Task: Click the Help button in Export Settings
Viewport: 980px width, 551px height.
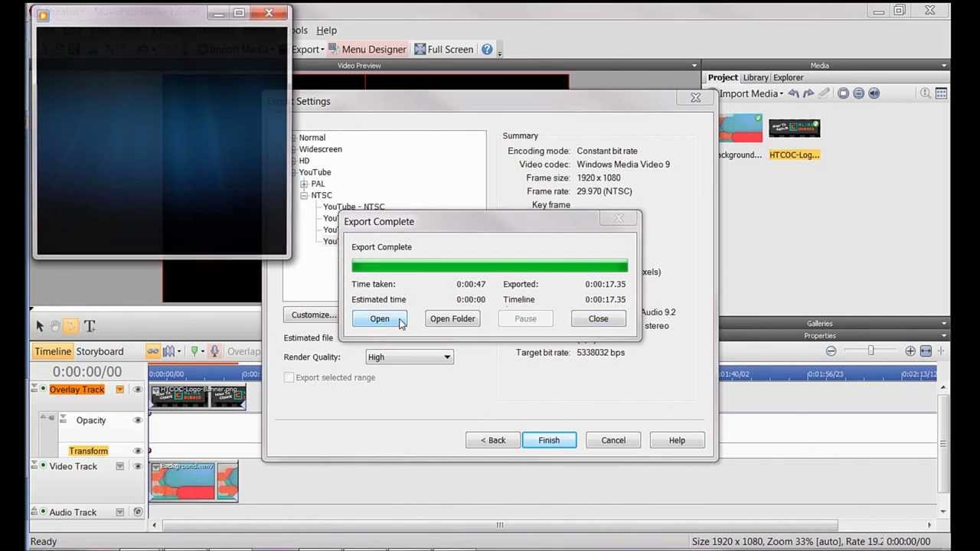Action: (677, 440)
